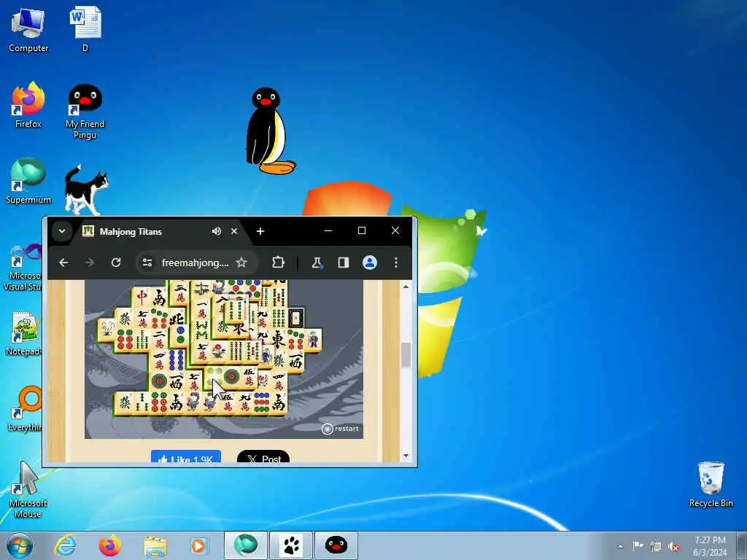
Task: Toggle the browser side panel
Action: 344,262
